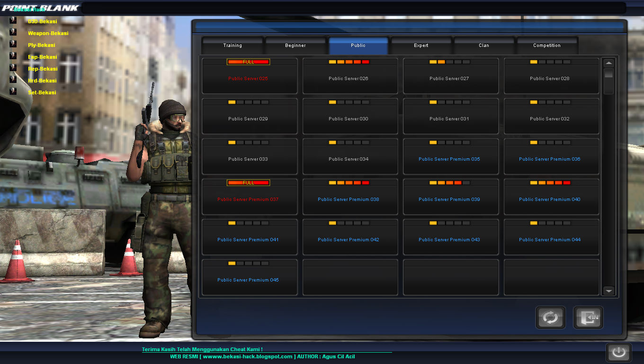Click the Rep-Bekasi avatar icon
The width and height of the screenshot is (644, 364).
click(12, 68)
